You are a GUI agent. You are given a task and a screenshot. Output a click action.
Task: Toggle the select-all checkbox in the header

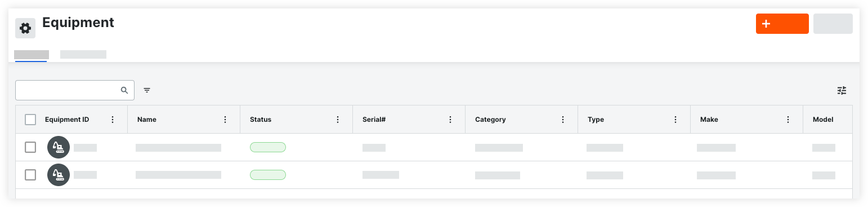click(x=30, y=120)
